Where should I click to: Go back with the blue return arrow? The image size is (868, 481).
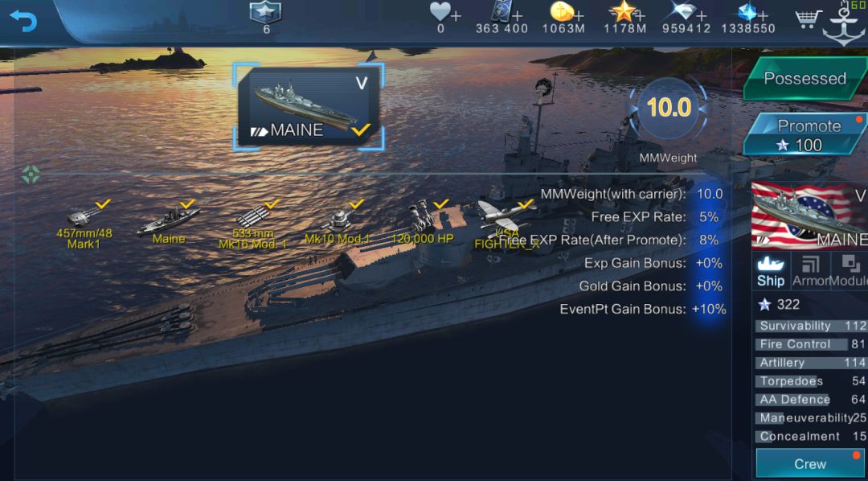point(23,20)
